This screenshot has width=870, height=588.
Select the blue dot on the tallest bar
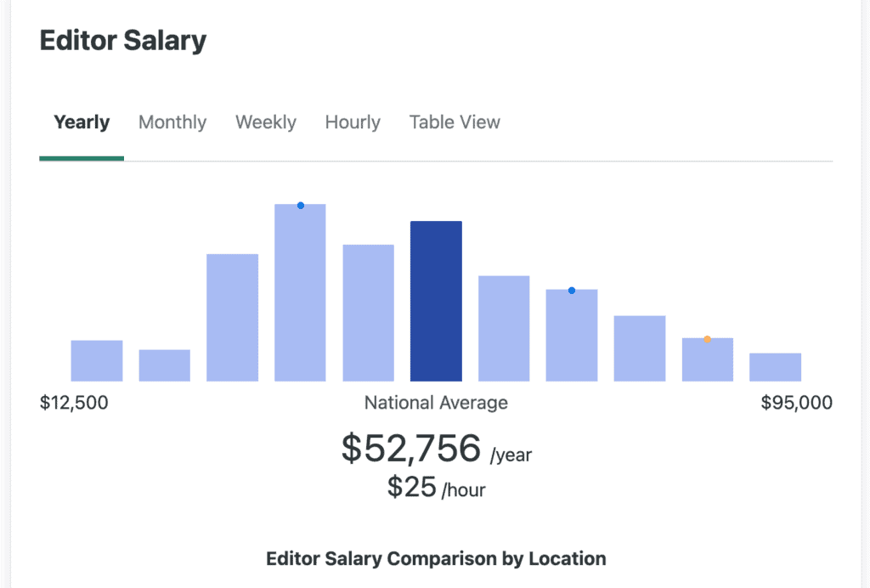[x=300, y=204]
